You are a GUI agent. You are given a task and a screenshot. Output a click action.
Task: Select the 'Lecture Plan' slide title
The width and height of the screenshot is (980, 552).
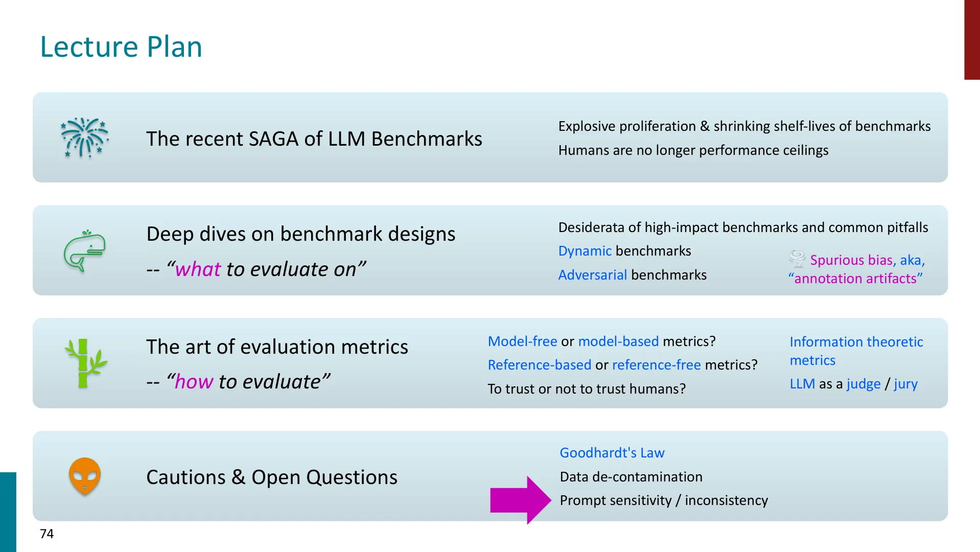[x=121, y=47]
